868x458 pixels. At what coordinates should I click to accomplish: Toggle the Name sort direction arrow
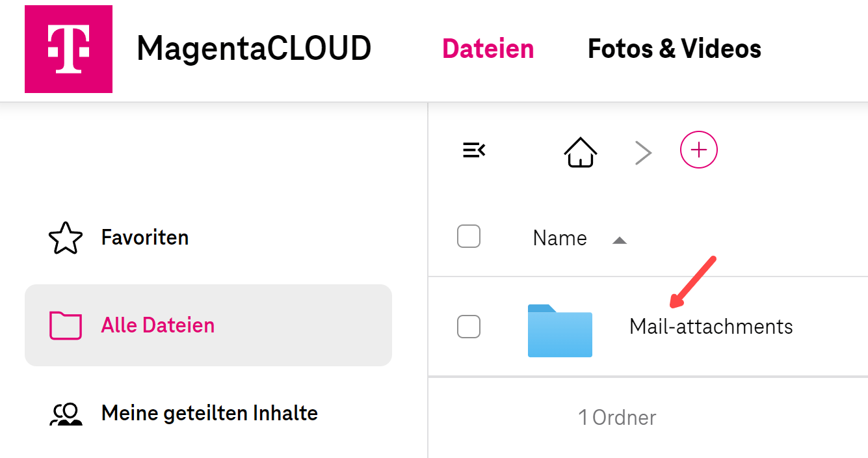(x=620, y=241)
